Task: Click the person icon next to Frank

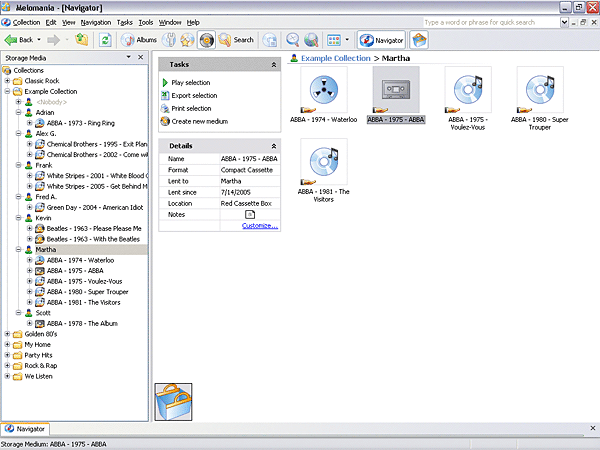Action: (29, 165)
